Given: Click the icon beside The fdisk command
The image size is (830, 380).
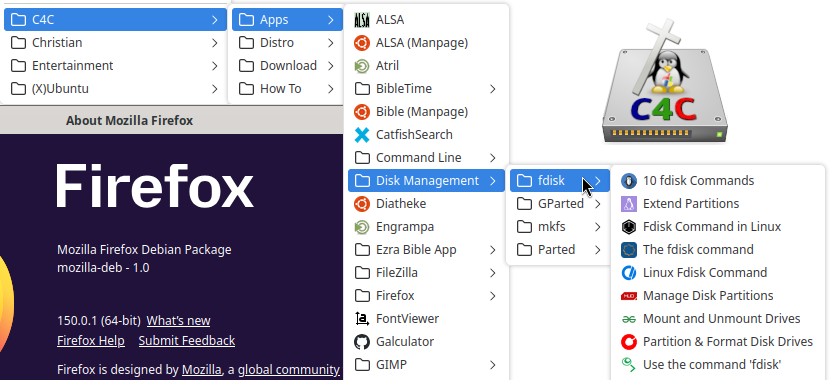Looking at the screenshot, I should [629, 250].
